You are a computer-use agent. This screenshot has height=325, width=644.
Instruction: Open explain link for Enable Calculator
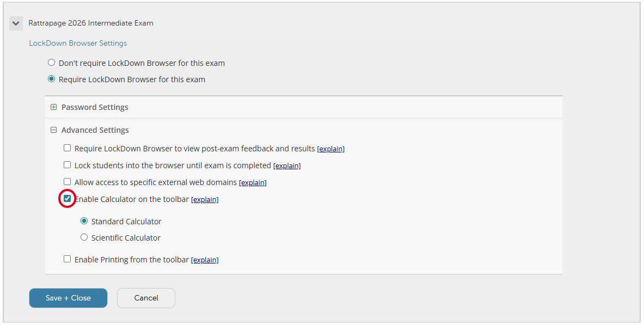[205, 200]
